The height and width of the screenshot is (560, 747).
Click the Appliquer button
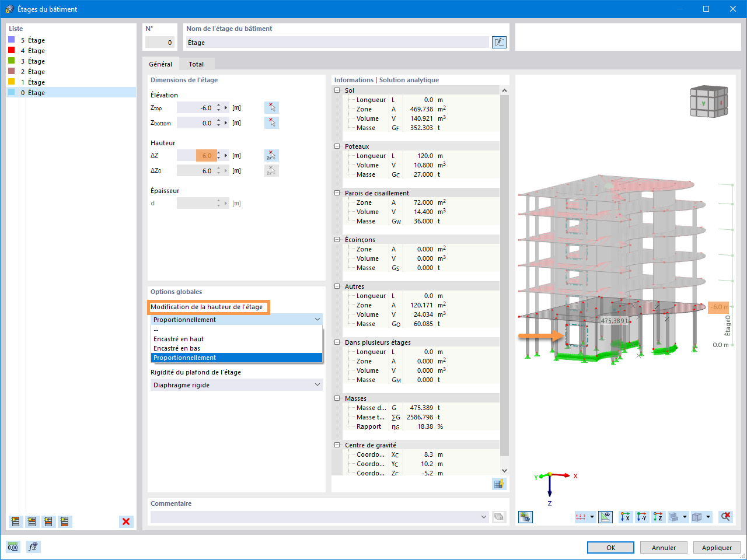(717, 548)
